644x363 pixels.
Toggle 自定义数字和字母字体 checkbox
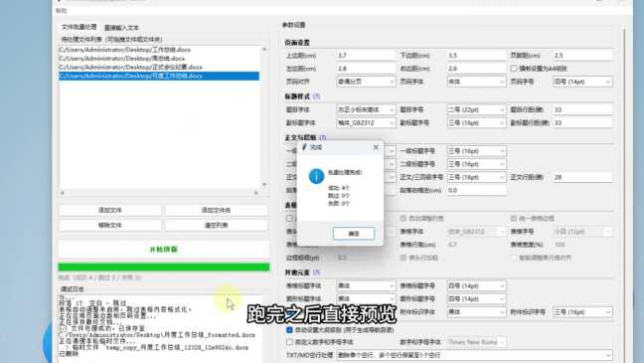[289, 342]
